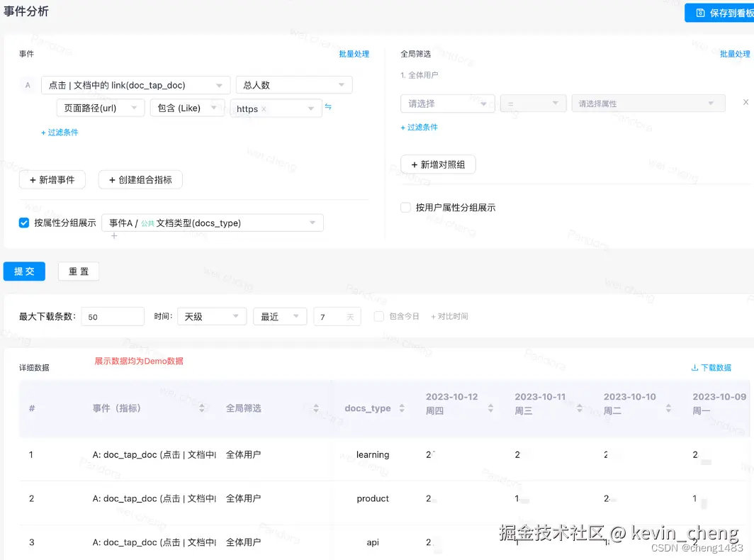Open the 页面路径(url) property dropdown
This screenshot has width=754, height=560.
pos(101,108)
